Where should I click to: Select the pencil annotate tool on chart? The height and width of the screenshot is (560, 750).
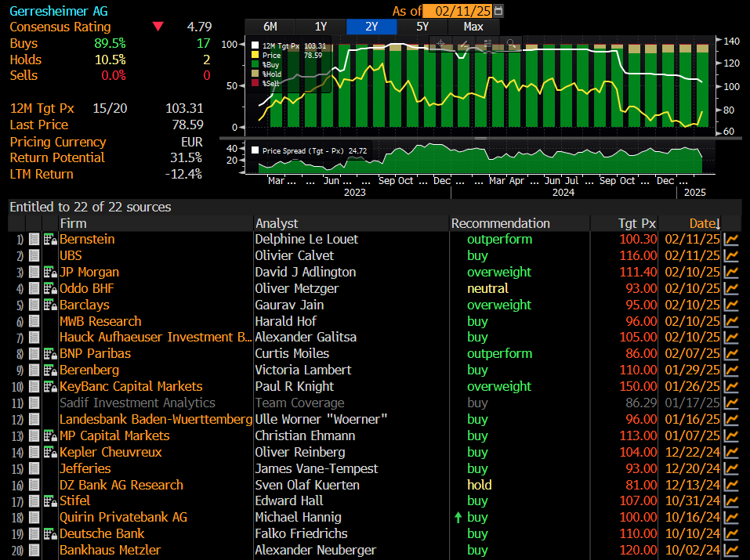coord(464,44)
